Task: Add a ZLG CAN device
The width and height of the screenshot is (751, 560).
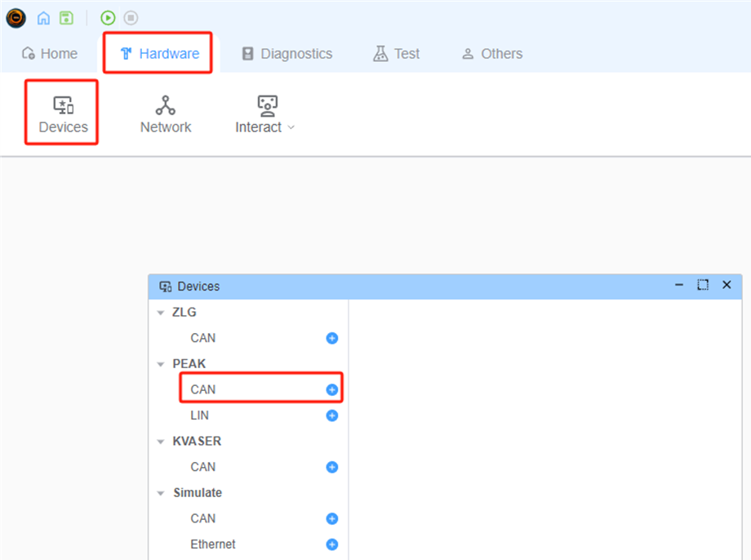Action: pos(332,338)
